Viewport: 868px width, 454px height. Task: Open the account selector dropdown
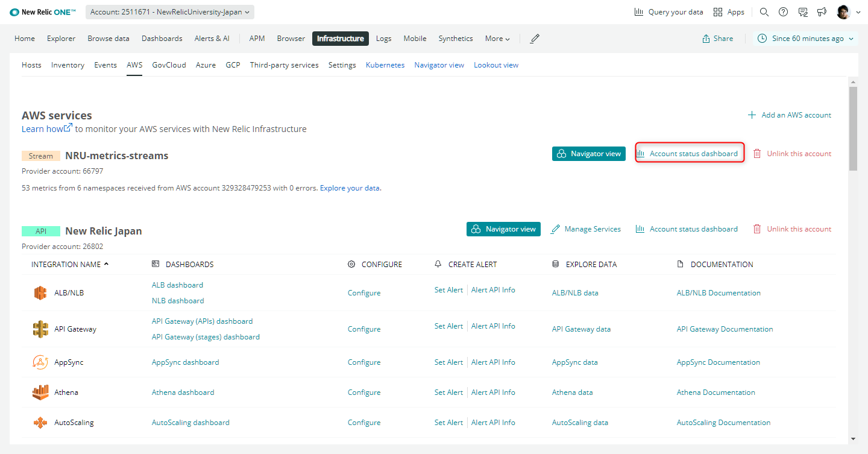pos(170,12)
